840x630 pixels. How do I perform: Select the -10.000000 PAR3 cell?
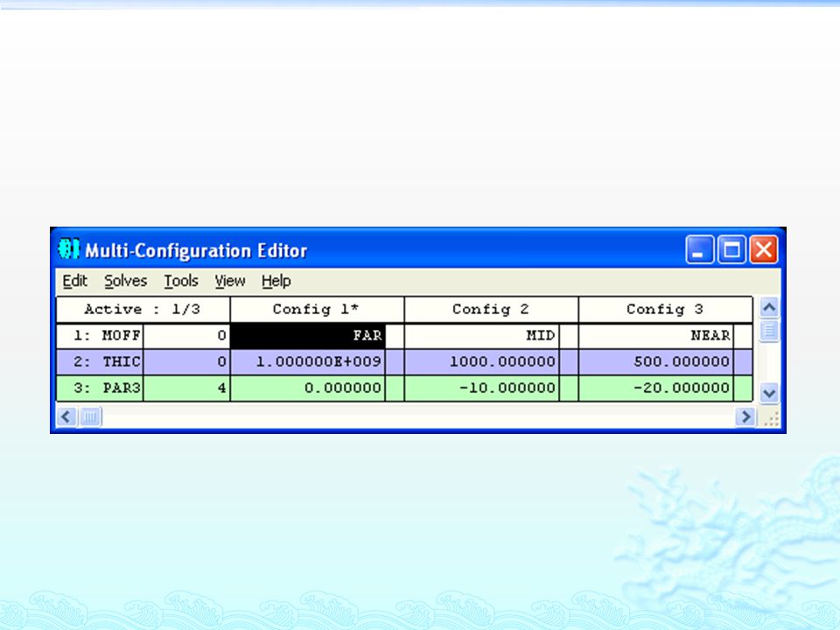pos(481,388)
